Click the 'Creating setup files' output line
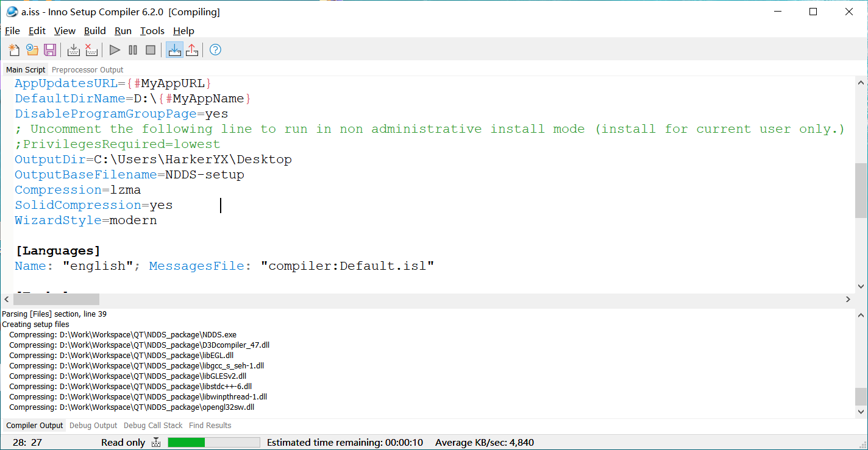The width and height of the screenshot is (868, 450). tap(35, 325)
